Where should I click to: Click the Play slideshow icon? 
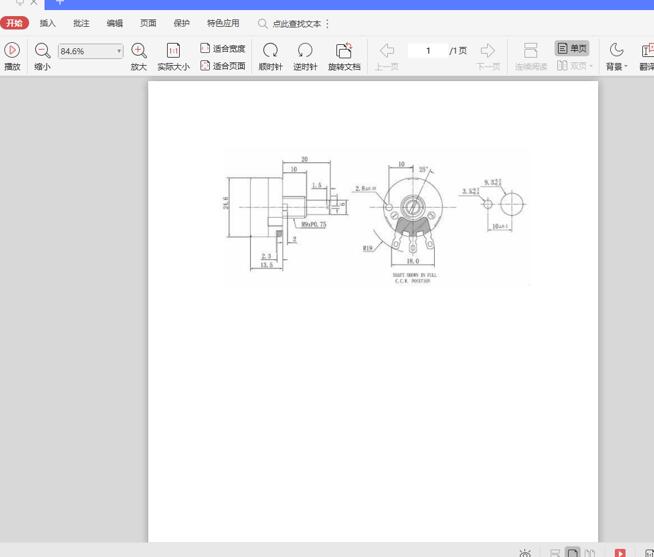[x=12, y=50]
